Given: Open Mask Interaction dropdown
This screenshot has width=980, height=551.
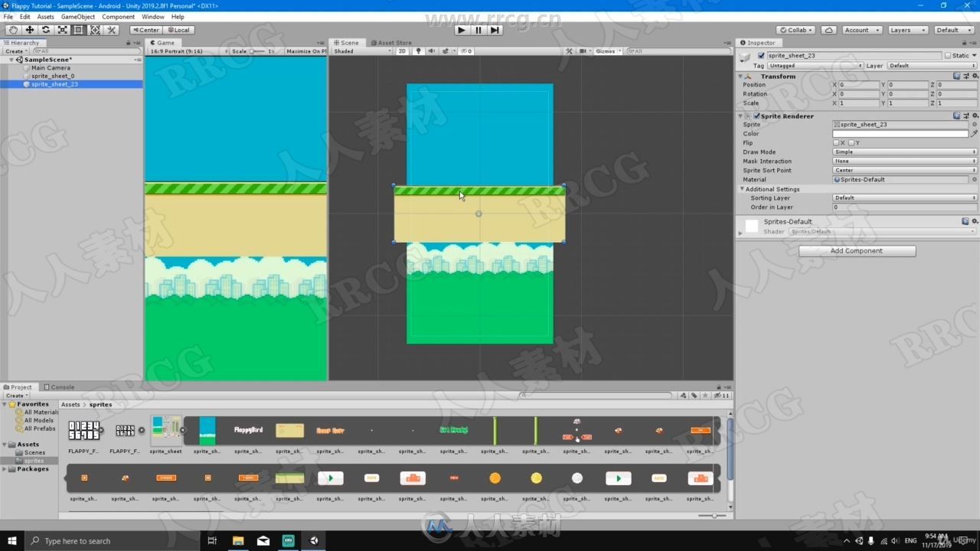Looking at the screenshot, I should [x=905, y=161].
